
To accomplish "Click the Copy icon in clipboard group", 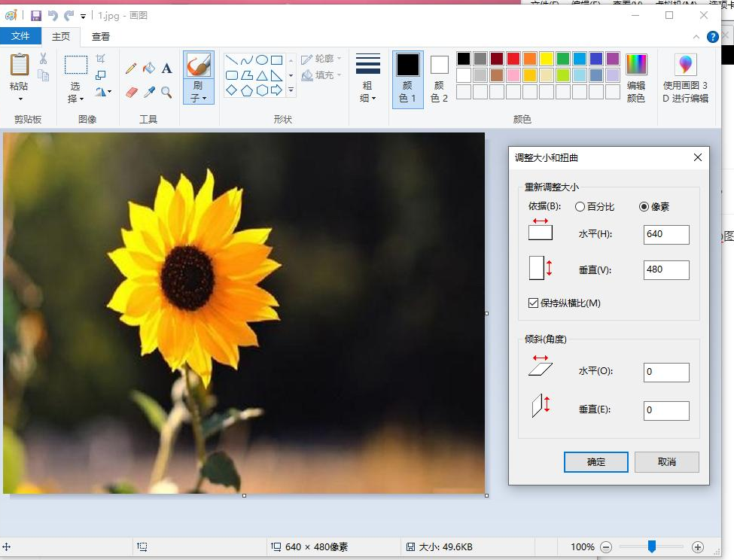I will [x=44, y=75].
